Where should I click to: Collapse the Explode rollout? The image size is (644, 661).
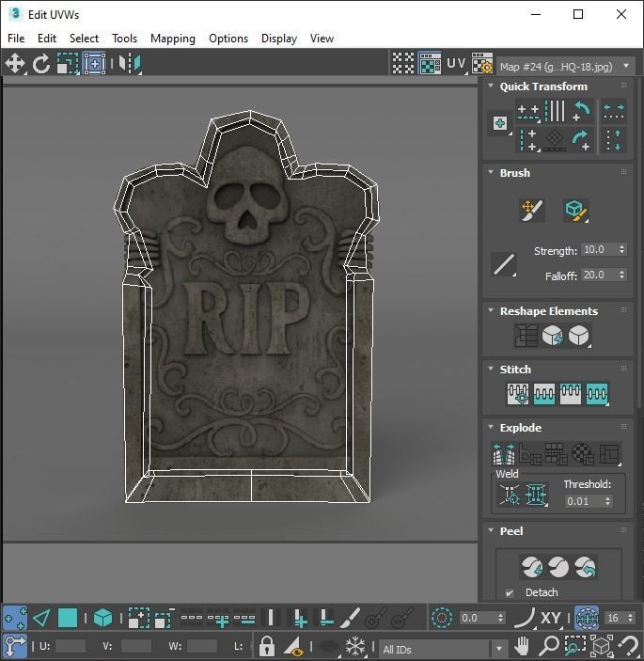click(491, 427)
